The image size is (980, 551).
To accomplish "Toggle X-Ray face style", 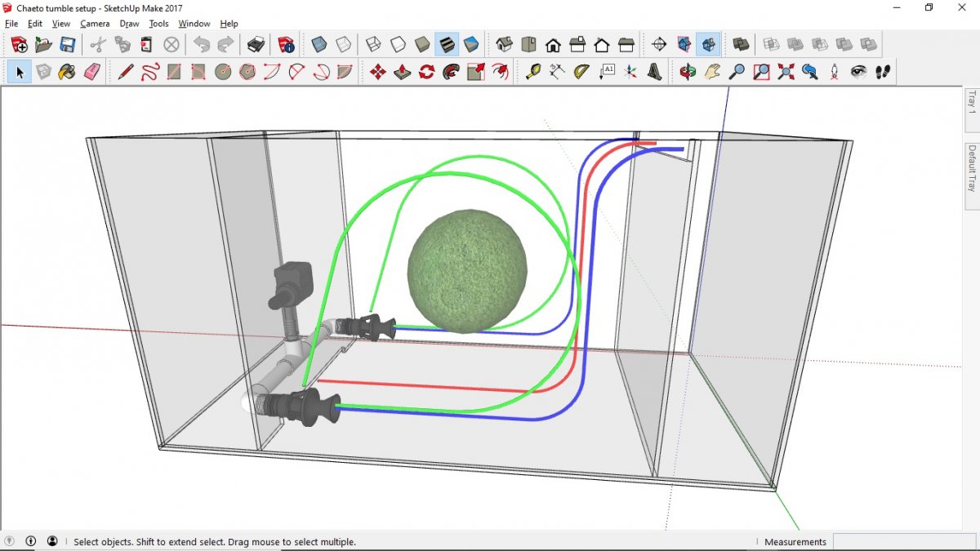I will pos(319,44).
